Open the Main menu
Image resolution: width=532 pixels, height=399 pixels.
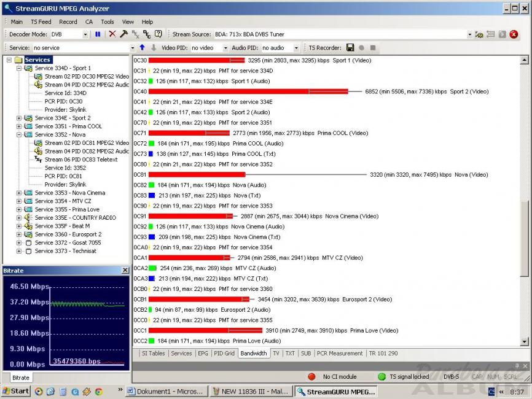click(x=17, y=21)
